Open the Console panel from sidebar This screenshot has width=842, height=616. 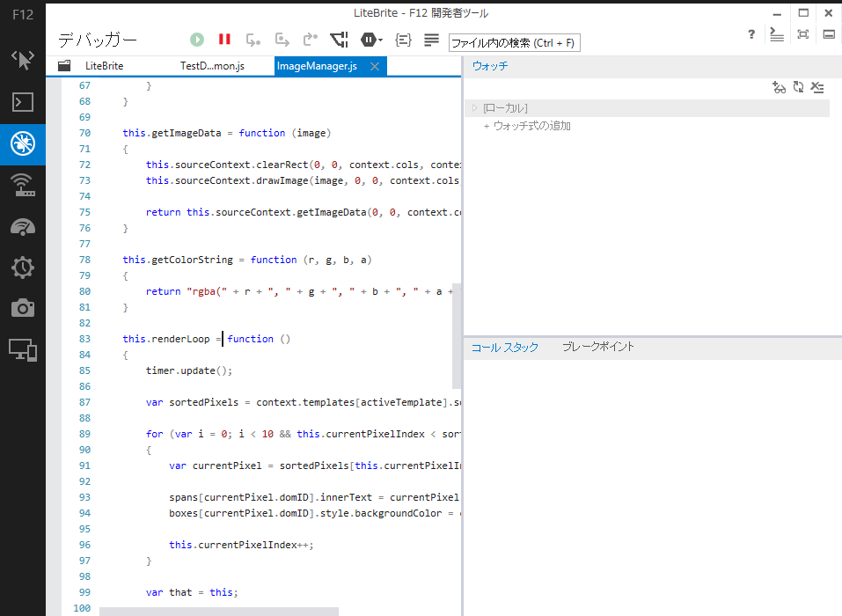pos(23,103)
